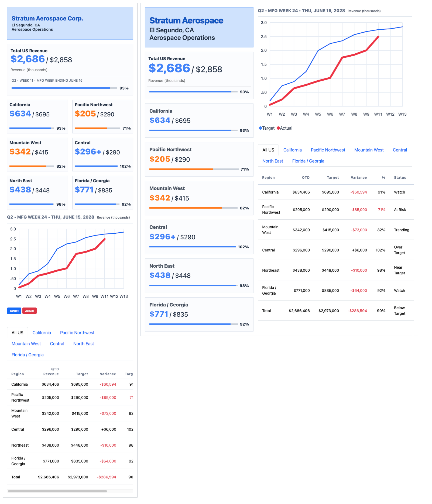
Task: Click the Central $296+ revenue card in left panel
Action: coord(102,154)
